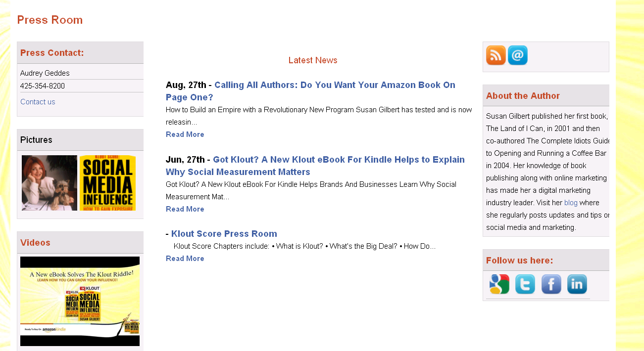Open the Facebook follow icon

click(551, 284)
